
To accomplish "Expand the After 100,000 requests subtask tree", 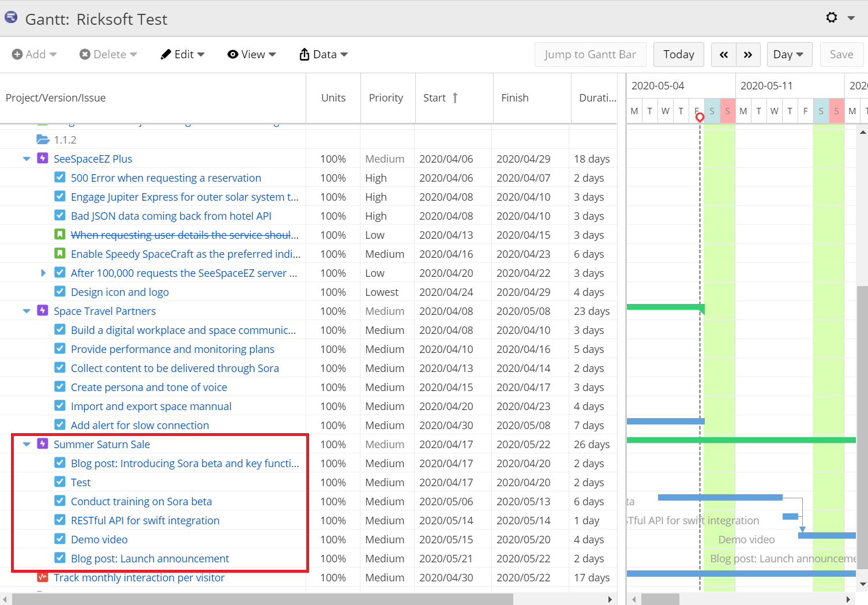I will click(43, 273).
